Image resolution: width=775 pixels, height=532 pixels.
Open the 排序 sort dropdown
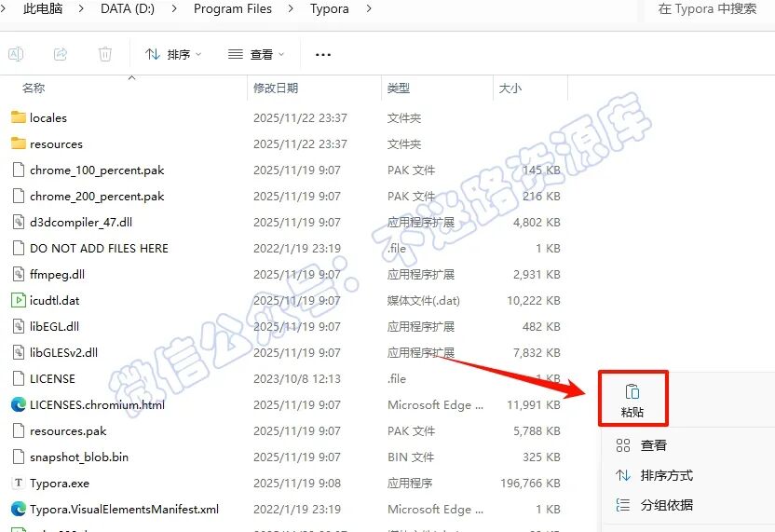click(173, 54)
